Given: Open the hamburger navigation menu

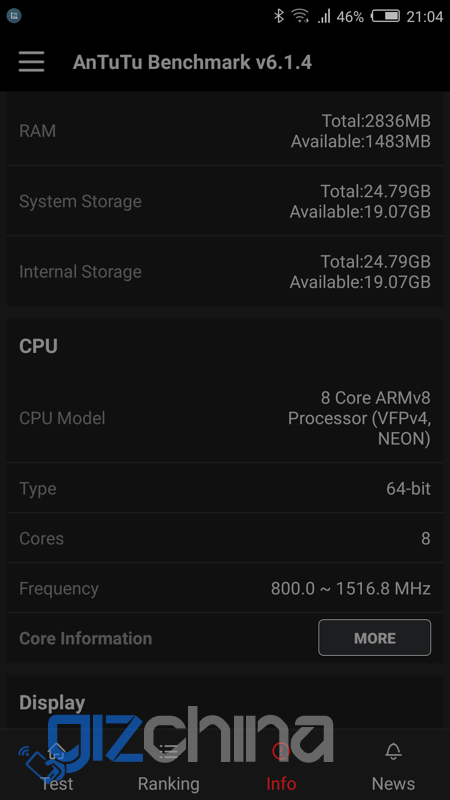Looking at the screenshot, I should (x=32, y=62).
